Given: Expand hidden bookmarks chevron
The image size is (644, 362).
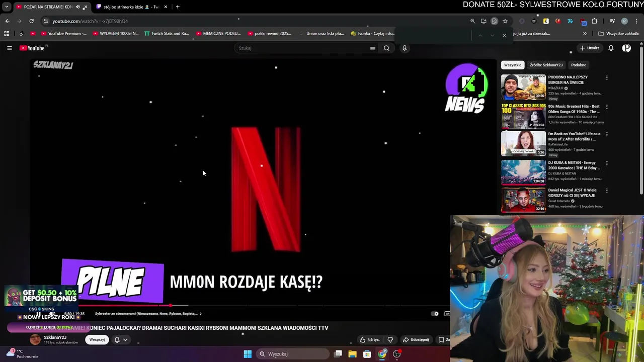Looking at the screenshot, I should click(x=585, y=34).
